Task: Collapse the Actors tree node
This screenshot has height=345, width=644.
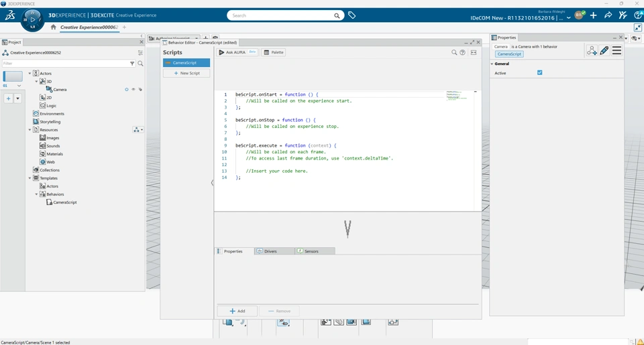Action: click(30, 74)
